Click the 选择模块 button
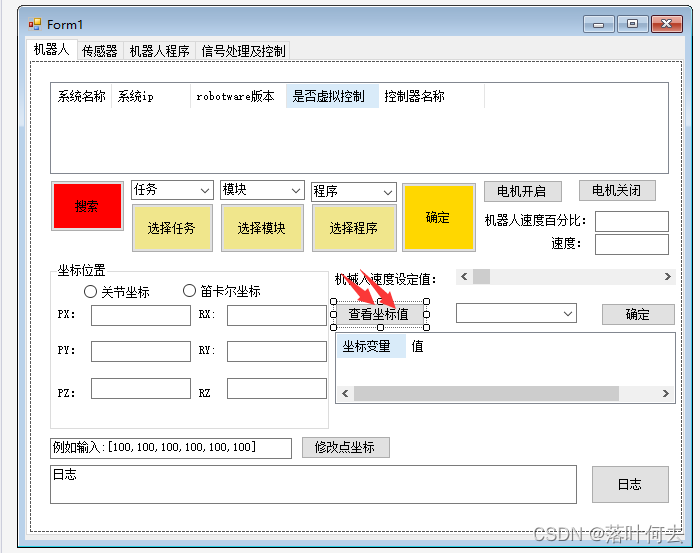The image size is (700, 553). tap(262, 228)
